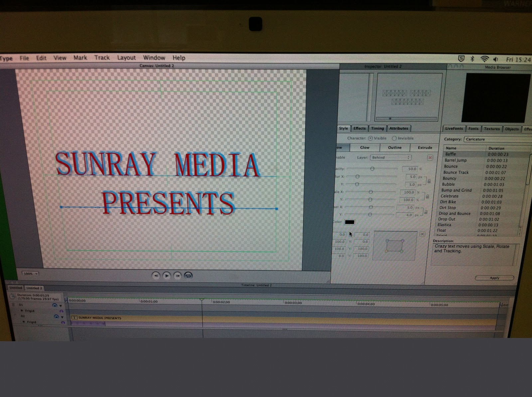Image resolution: width=532 pixels, height=397 pixels.
Task: Click the Play button under the canvas
Action: [167, 276]
